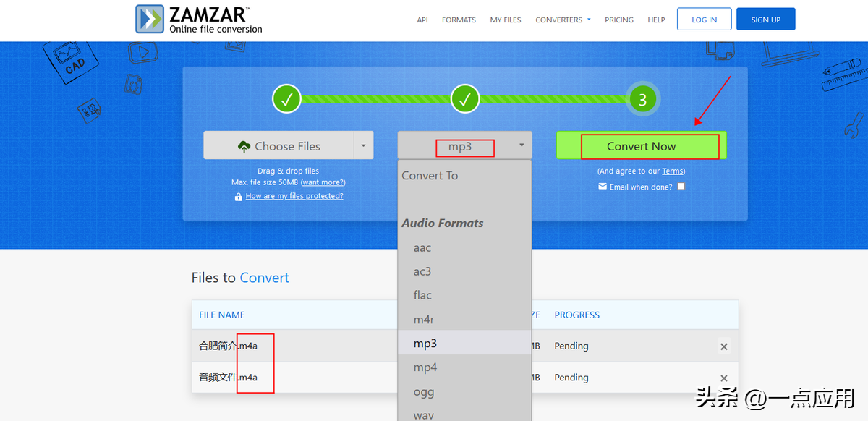Click the Convert Now button

[x=642, y=145]
